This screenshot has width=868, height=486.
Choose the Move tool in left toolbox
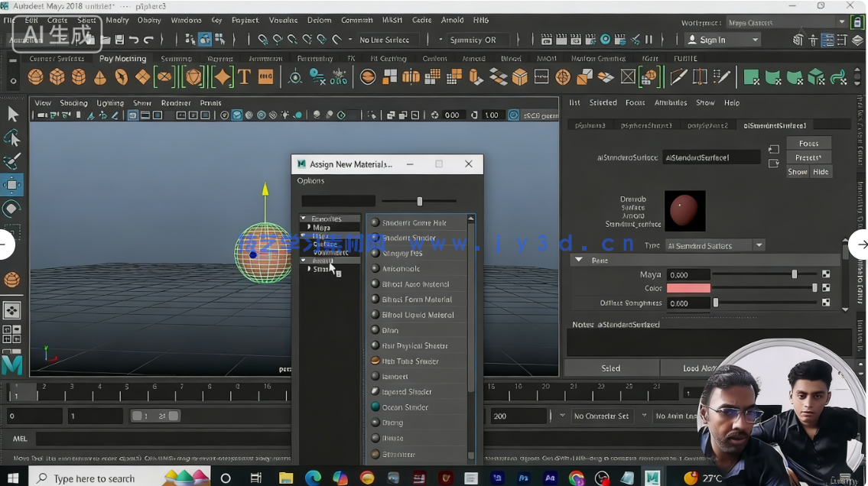point(12,185)
